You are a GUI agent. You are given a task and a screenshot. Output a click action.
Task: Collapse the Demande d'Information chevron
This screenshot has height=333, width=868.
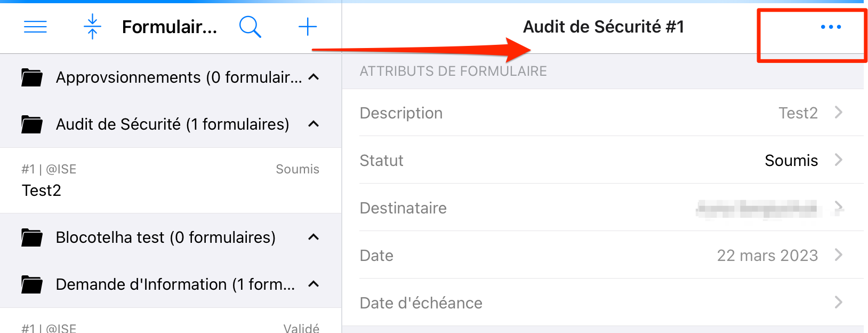pos(314,284)
